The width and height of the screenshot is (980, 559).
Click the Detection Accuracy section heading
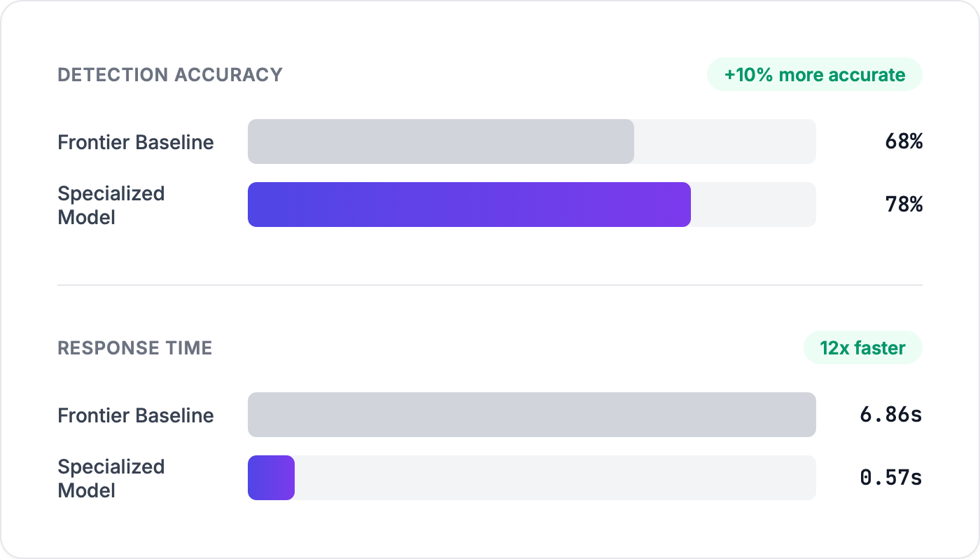coord(170,75)
